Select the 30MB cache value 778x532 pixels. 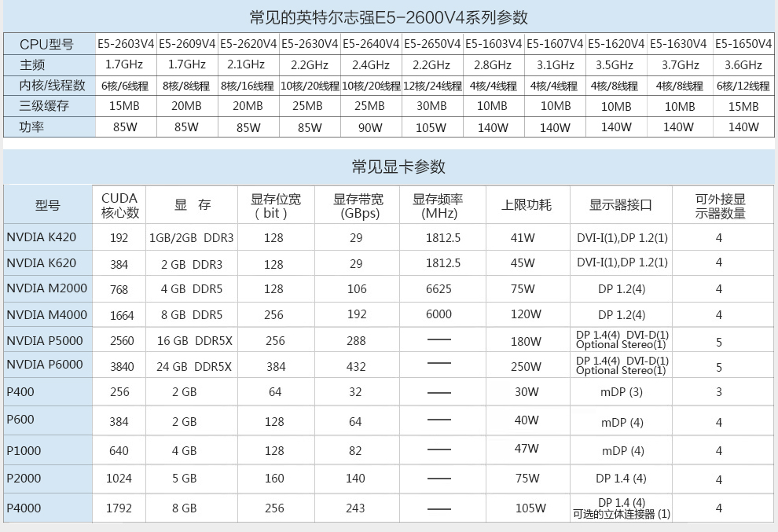click(431, 106)
